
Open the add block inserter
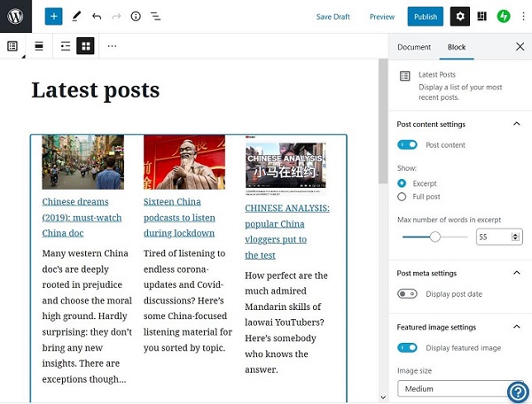coord(53,16)
